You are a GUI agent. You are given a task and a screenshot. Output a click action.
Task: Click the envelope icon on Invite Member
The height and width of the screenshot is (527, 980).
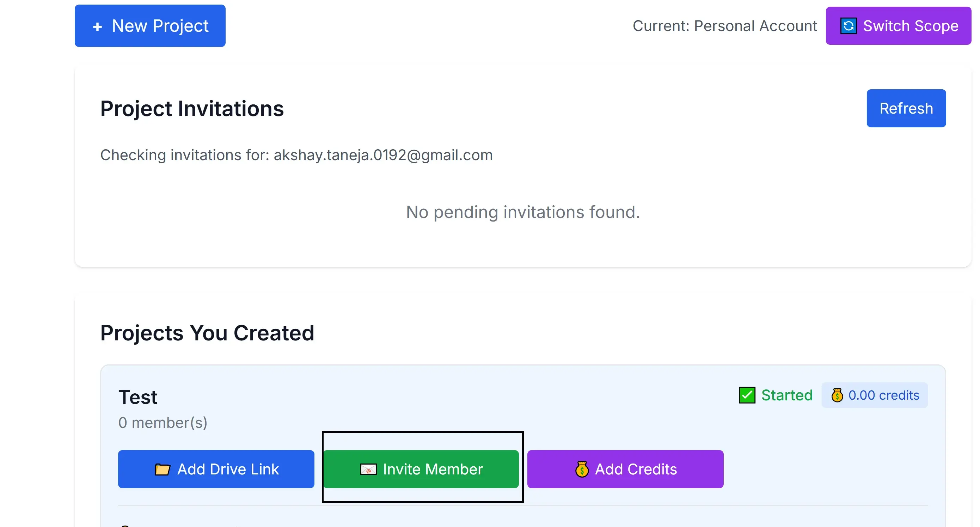click(368, 469)
